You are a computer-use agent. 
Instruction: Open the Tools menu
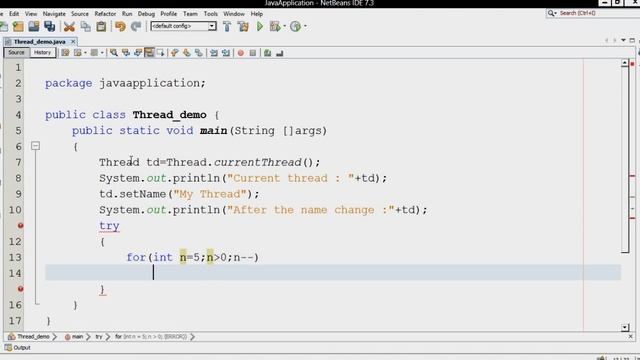point(211,14)
